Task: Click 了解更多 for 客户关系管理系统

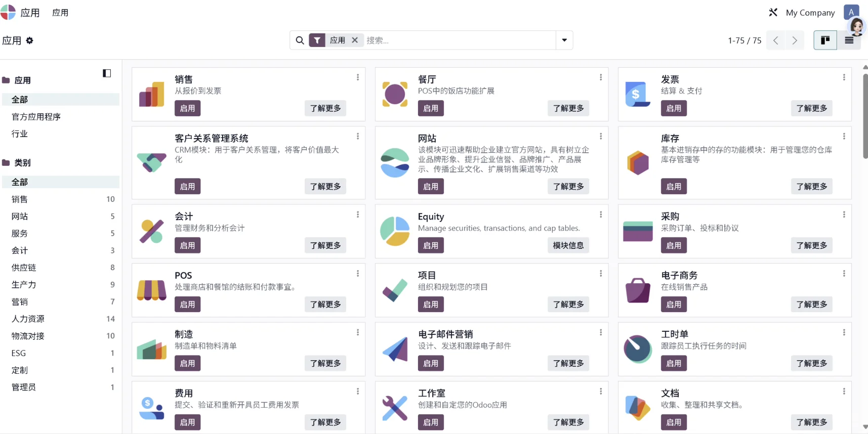Action: (x=325, y=187)
